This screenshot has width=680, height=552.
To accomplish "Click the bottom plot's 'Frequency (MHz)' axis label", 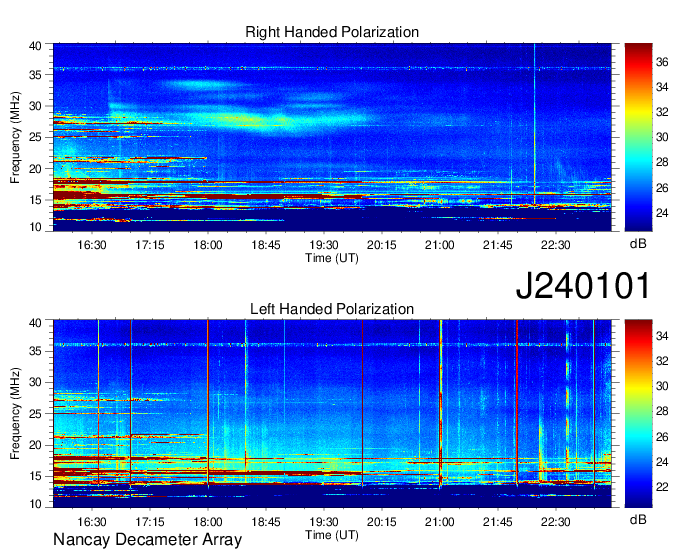I will pyautogui.click(x=15, y=414).
